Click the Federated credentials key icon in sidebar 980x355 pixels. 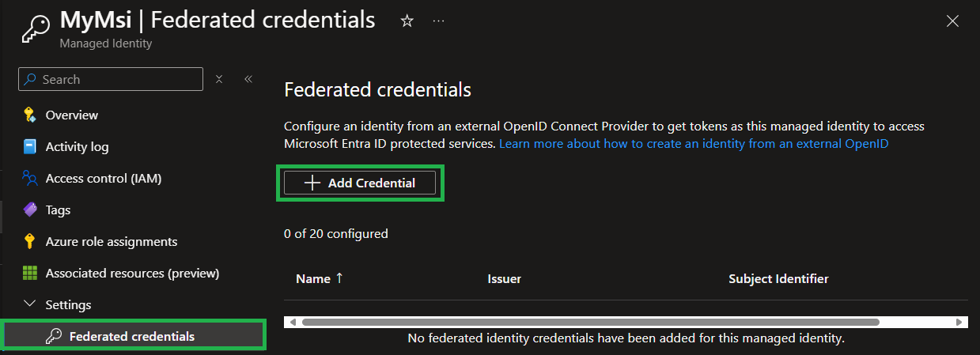[54, 336]
